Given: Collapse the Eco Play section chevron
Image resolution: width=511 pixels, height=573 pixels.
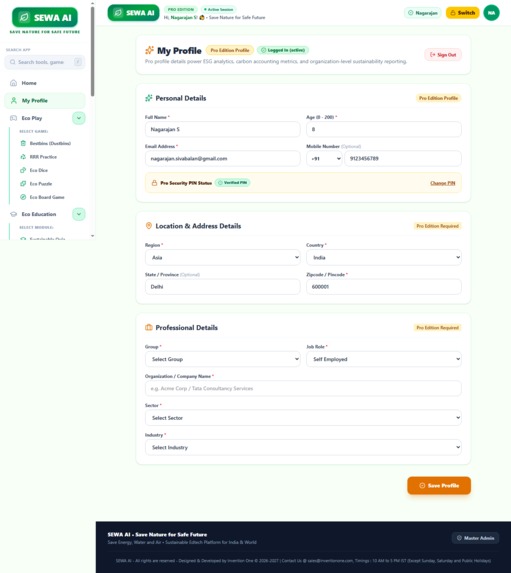Looking at the screenshot, I should (x=79, y=118).
